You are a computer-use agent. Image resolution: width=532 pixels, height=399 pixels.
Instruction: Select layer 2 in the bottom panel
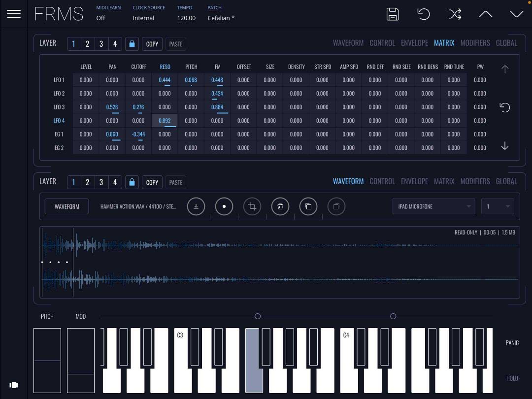[87, 182]
